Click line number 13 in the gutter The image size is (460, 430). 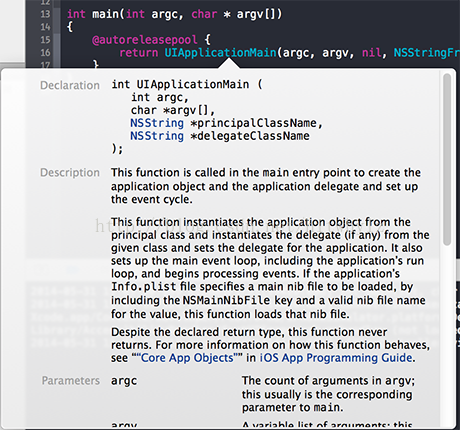tap(45, 14)
